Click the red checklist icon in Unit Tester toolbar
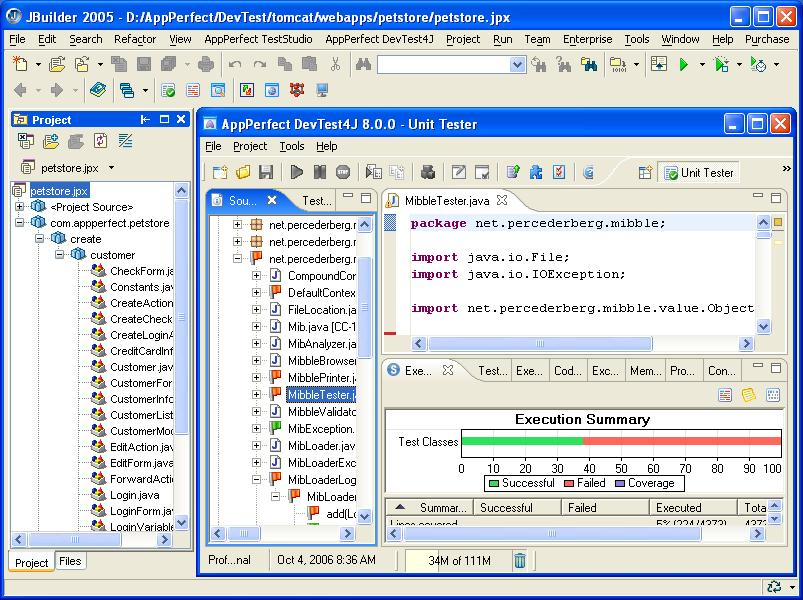Viewport: 803px width, 600px height. (x=559, y=172)
